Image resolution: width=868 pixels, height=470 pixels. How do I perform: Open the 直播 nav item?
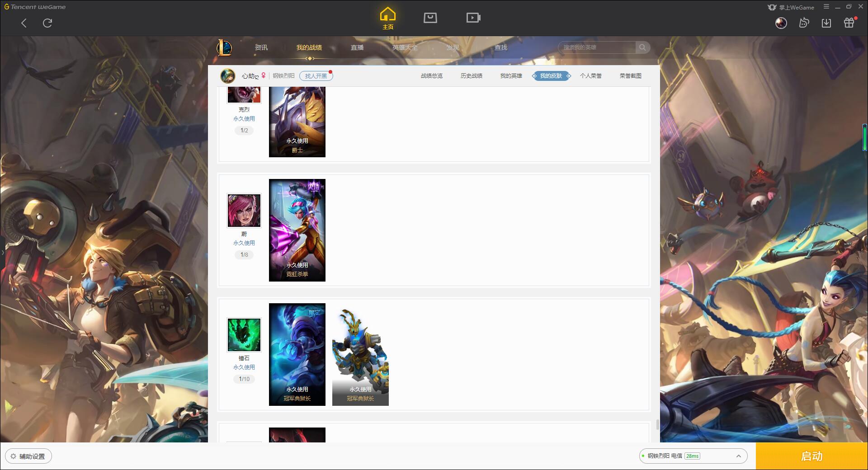point(357,47)
